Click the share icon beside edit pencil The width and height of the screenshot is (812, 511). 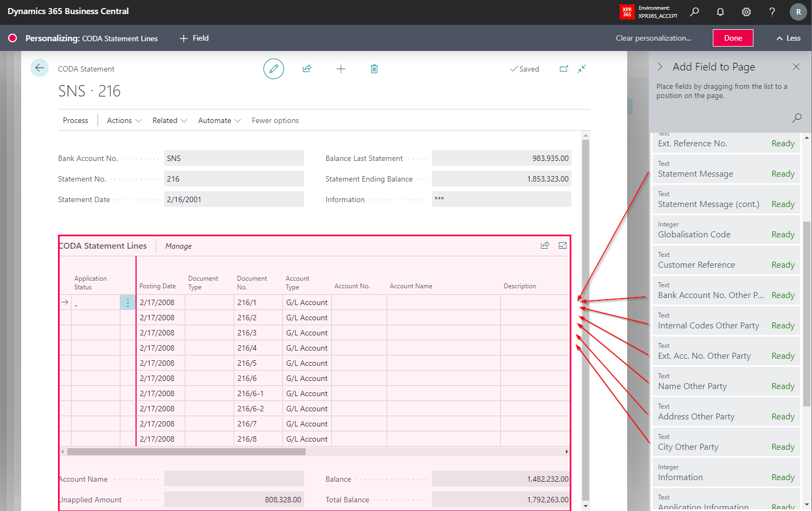click(307, 69)
